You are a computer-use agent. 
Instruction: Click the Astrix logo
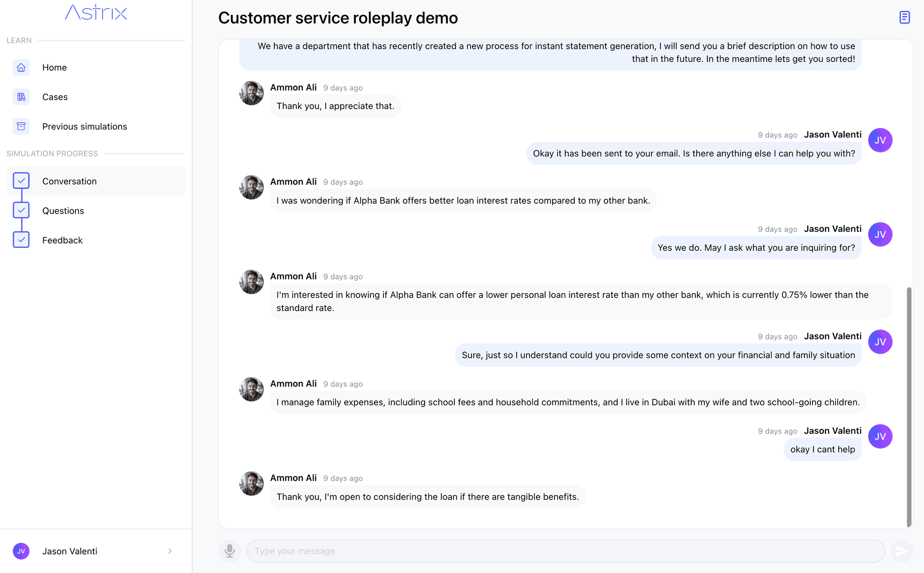point(96,12)
